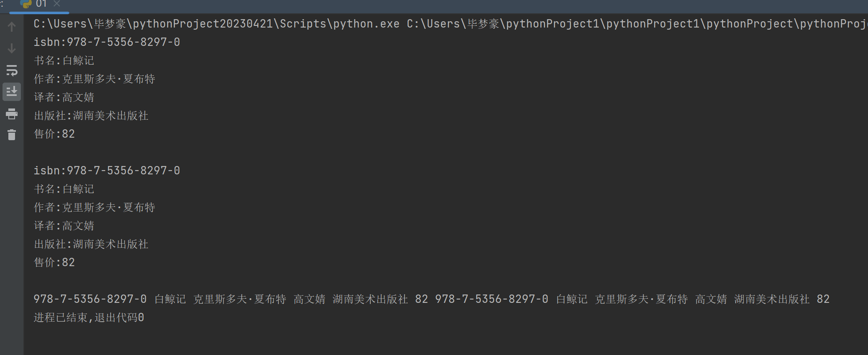Click the second 书名:白鲸记 output line
Screen dimensions: 868x355
click(64, 189)
